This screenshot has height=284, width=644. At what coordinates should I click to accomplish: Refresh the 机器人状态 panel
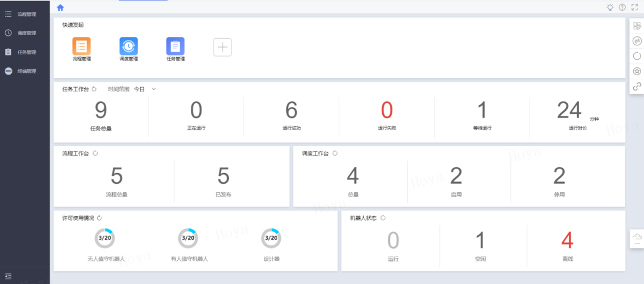tap(383, 218)
